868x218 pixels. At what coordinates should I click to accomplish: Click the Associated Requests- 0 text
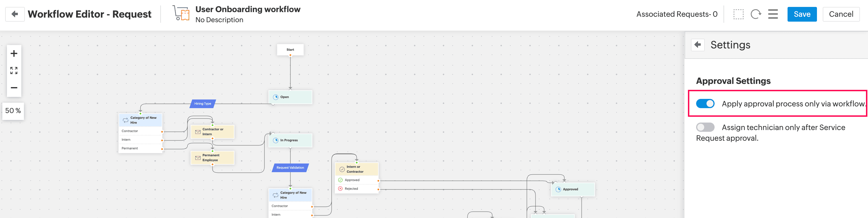[x=677, y=14]
